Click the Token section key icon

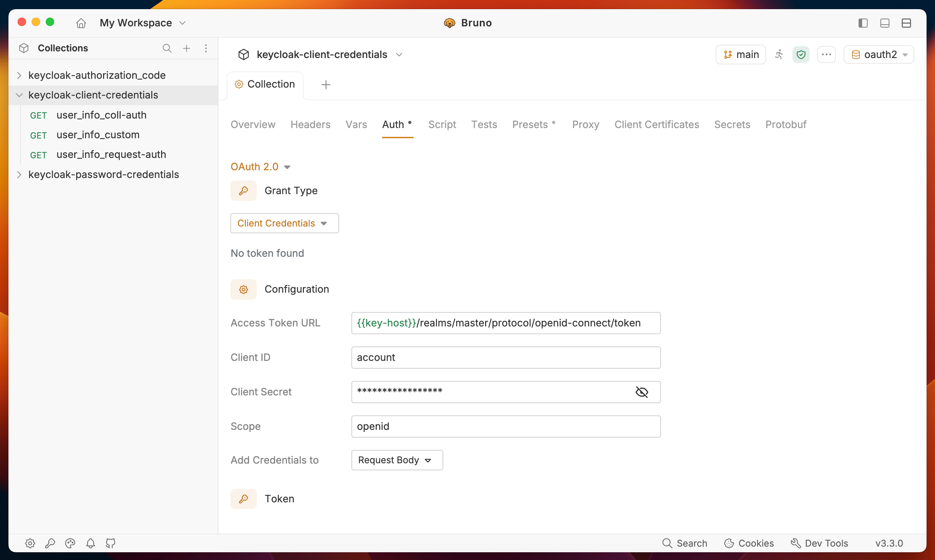[x=243, y=499]
